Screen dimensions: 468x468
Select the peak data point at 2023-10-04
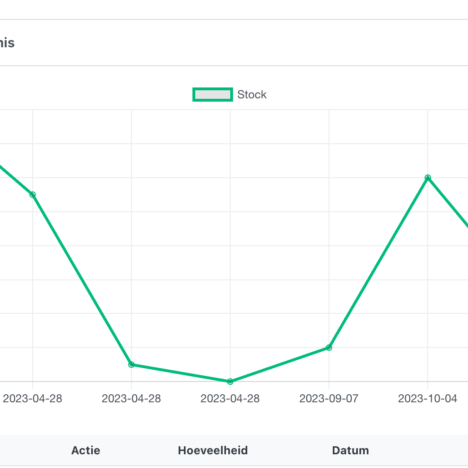point(428,177)
